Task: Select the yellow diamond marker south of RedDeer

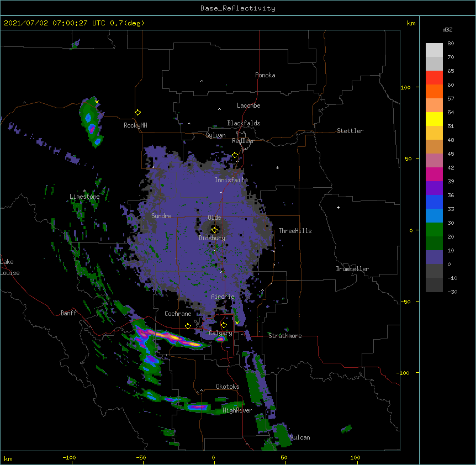Action: tap(235, 155)
